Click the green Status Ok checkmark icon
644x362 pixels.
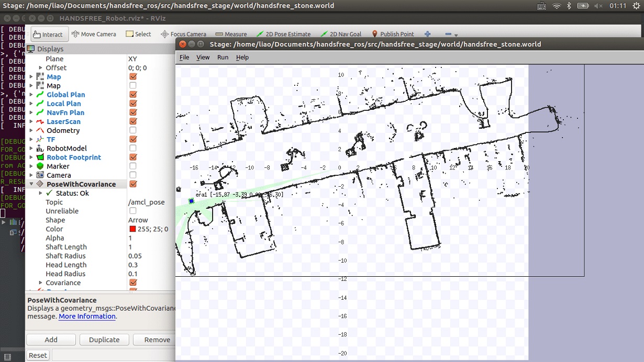coord(49,193)
